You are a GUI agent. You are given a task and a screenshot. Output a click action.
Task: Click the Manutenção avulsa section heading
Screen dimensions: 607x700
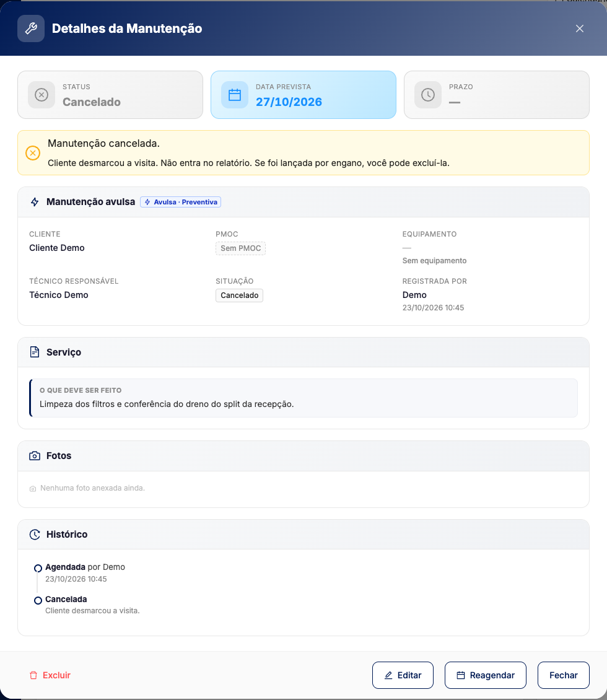click(90, 202)
